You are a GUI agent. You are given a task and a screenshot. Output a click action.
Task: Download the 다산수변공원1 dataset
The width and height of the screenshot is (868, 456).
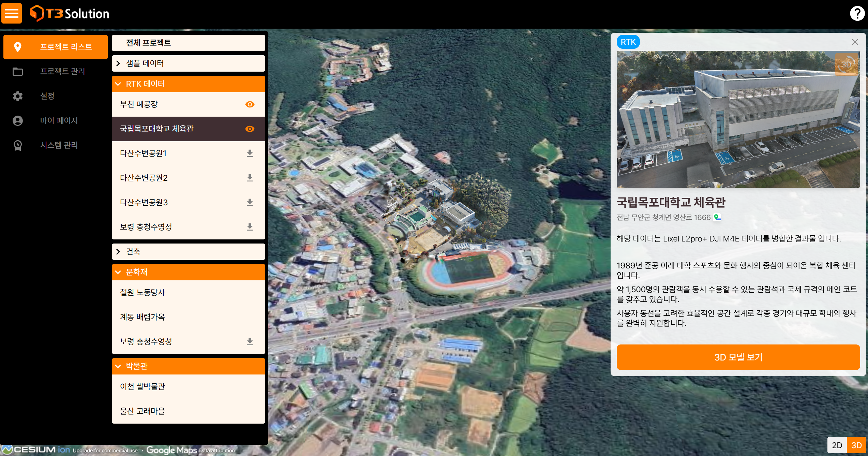(250, 153)
